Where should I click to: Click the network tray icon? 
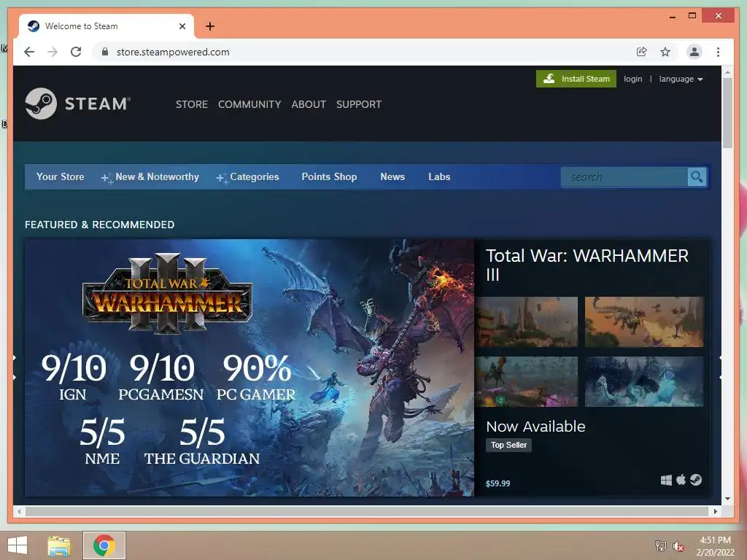pyautogui.click(x=660, y=545)
